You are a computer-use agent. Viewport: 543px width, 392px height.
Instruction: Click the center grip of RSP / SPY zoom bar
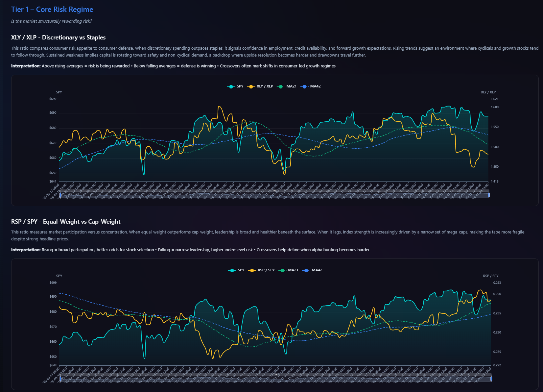(275, 375)
